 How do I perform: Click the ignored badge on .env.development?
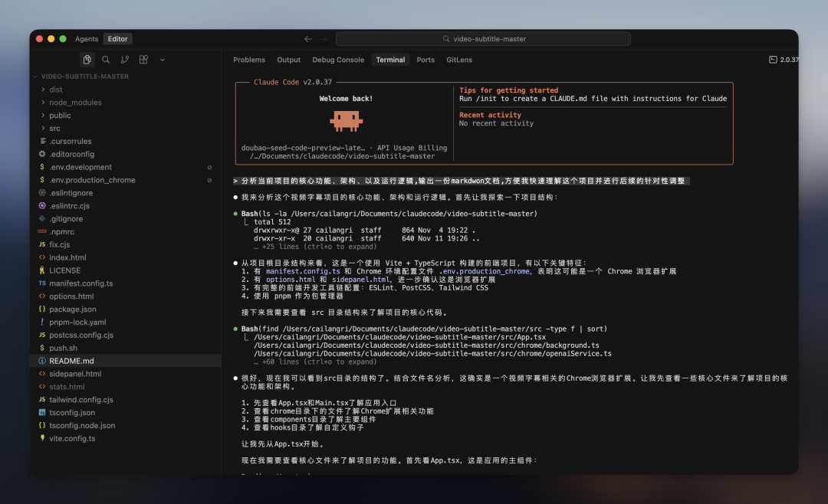[x=209, y=167]
